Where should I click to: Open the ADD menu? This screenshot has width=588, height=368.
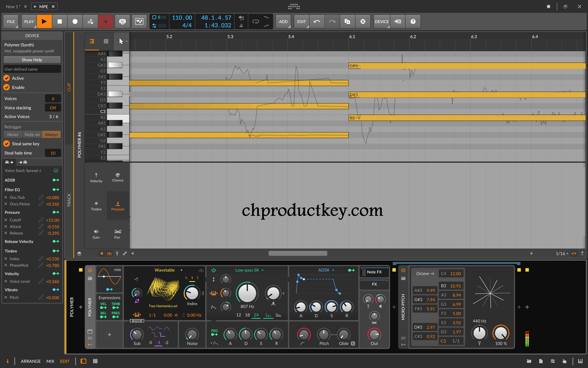pyautogui.click(x=283, y=21)
